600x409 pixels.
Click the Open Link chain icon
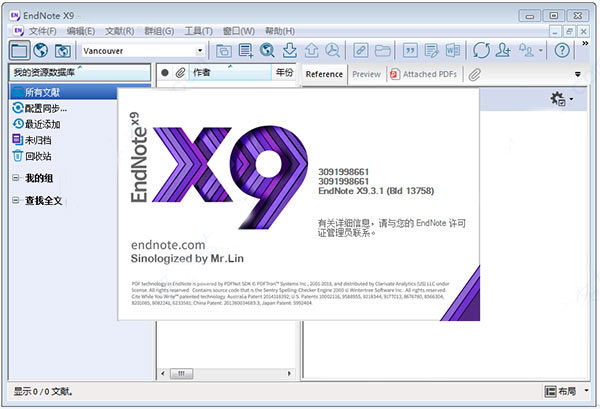click(359, 50)
